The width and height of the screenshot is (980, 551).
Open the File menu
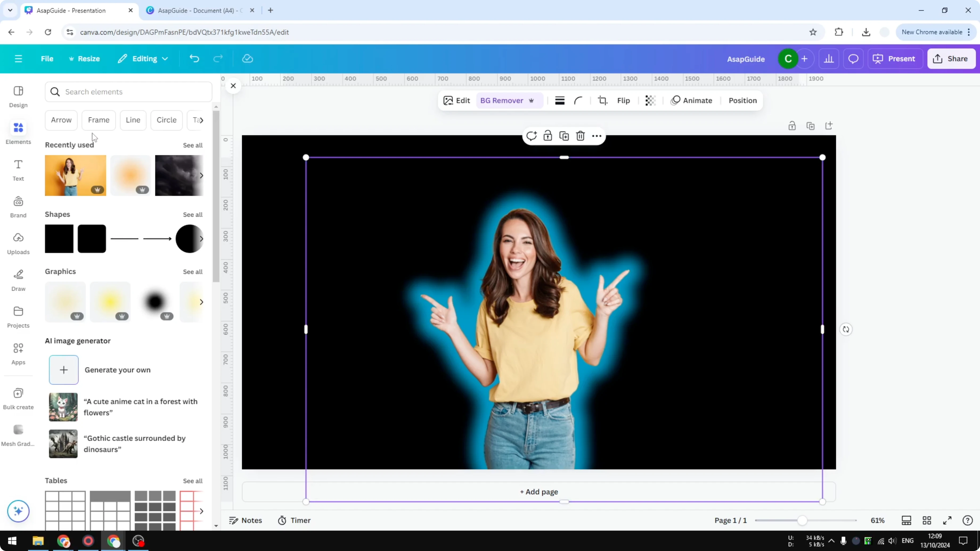click(47, 59)
